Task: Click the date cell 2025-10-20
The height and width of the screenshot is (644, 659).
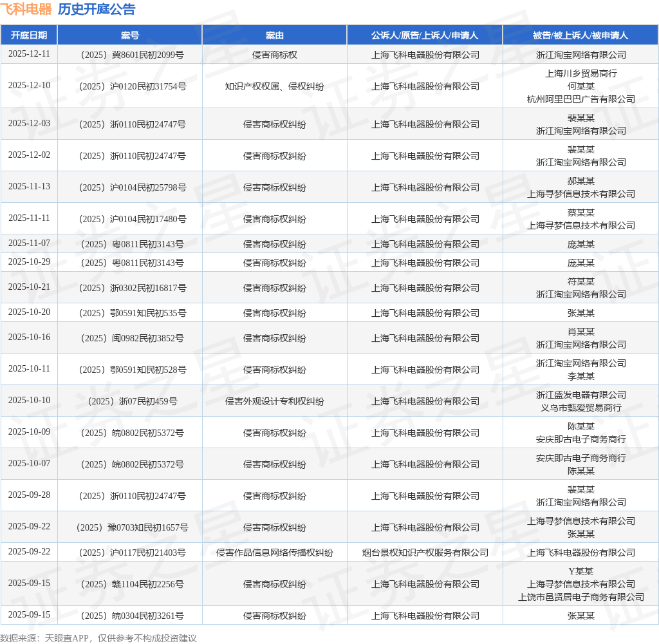Action: [x=29, y=312]
